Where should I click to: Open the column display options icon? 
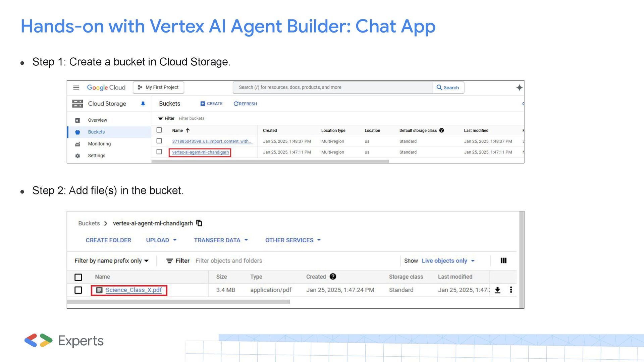click(503, 260)
